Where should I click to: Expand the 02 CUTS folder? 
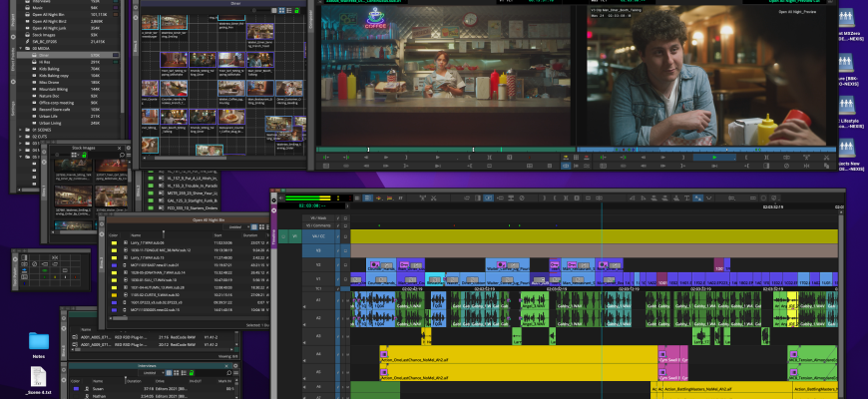(x=21, y=137)
